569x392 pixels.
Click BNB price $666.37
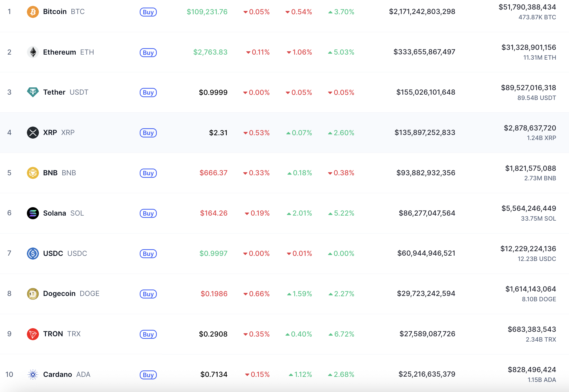[x=213, y=173]
